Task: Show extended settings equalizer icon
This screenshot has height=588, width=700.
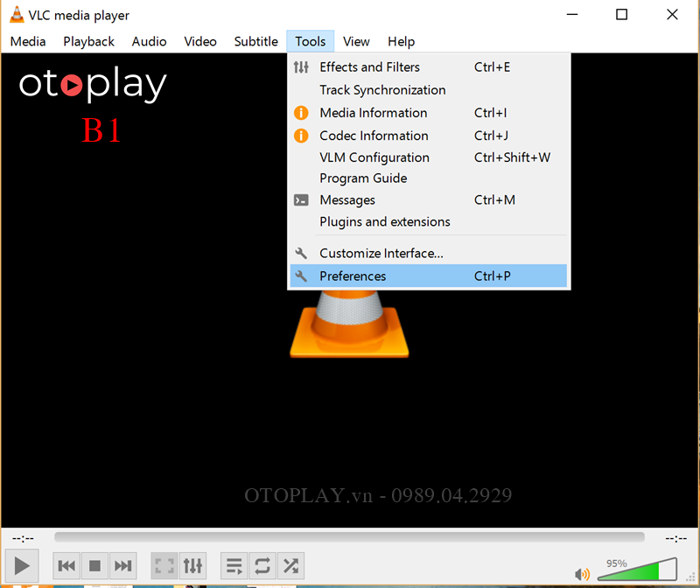Action: 192,566
